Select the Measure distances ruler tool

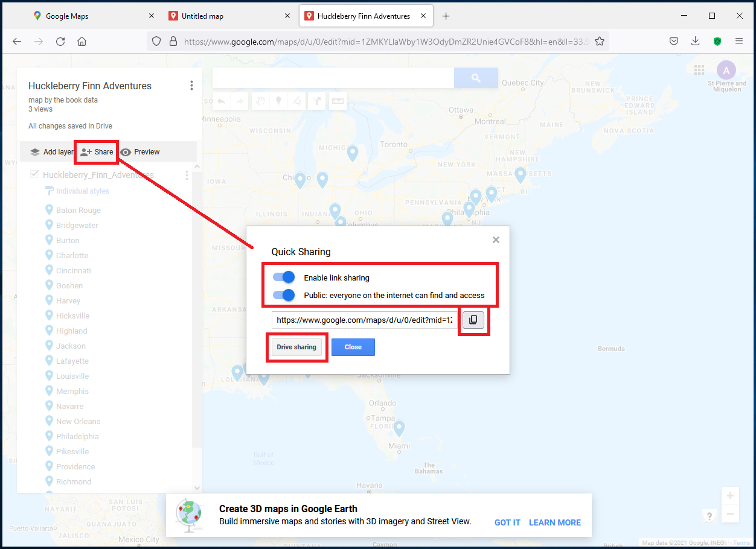click(x=338, y=101)
